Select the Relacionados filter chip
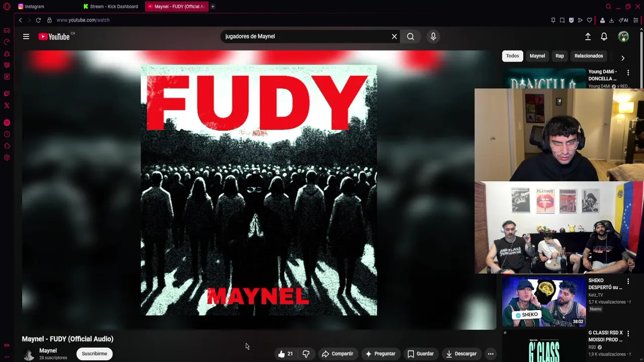This screenshot has width=644, height=362. [589, 56]
